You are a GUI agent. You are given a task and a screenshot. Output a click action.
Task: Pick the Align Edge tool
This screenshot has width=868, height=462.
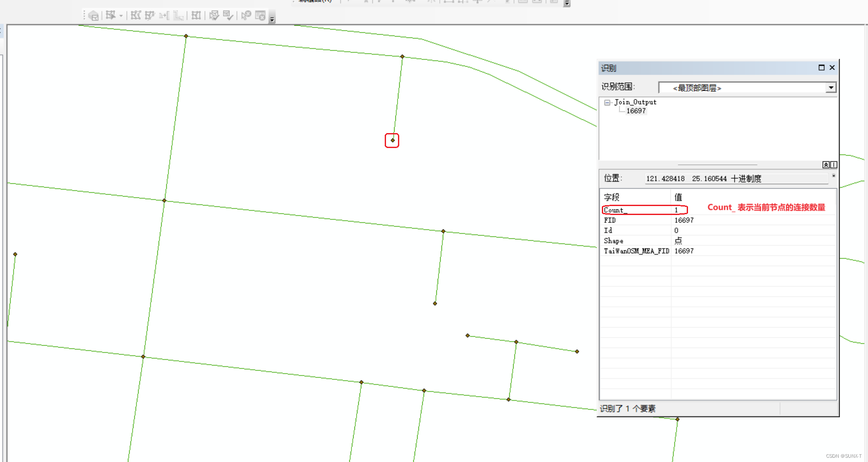coord(164,16)
